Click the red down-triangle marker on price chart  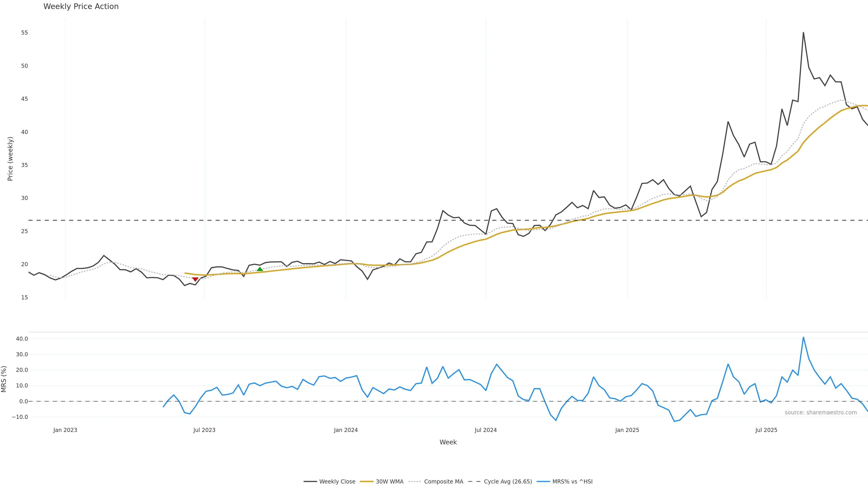[195, 279]
